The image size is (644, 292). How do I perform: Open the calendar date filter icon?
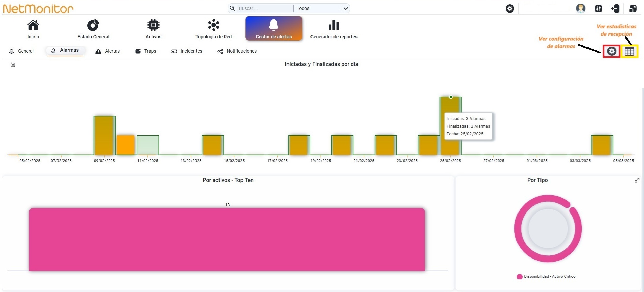13,65
